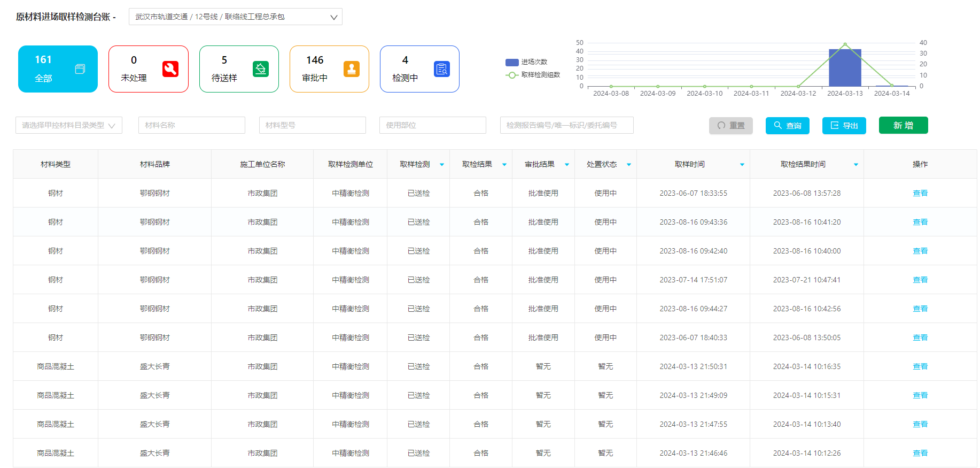Click the sort arrow beside 取样检测 header
The image size is (980, 468).
442,165
